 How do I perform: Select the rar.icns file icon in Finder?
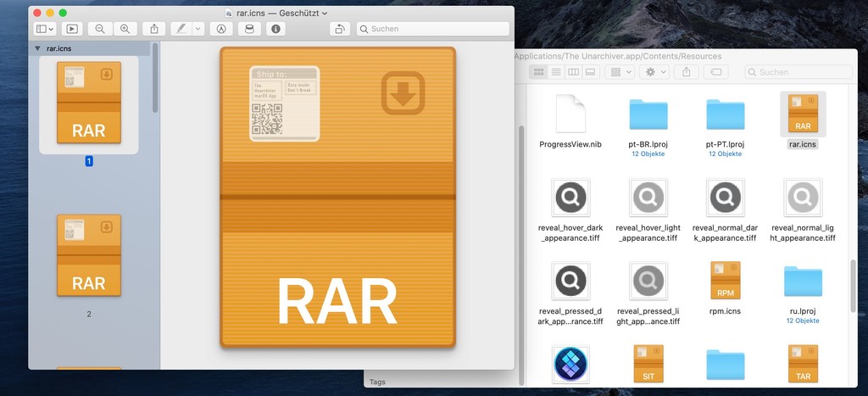803,114
